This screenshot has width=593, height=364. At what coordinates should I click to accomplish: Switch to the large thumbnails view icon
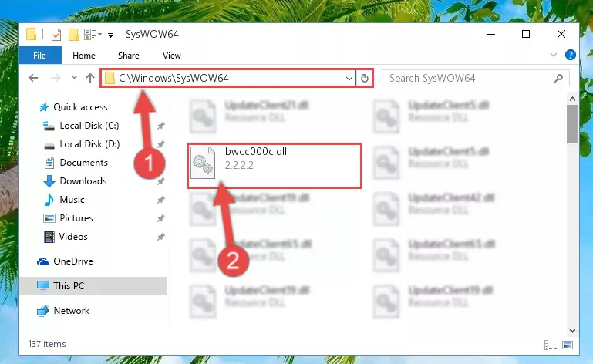(x=568, y=345)
